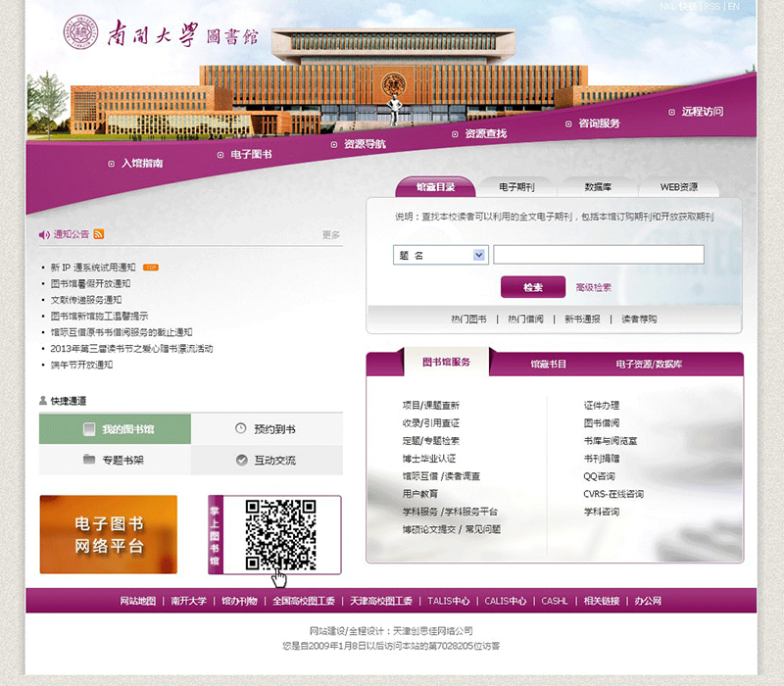Open the 高级检索 advanced search link

pyautogui.click(x=594, y=288)
